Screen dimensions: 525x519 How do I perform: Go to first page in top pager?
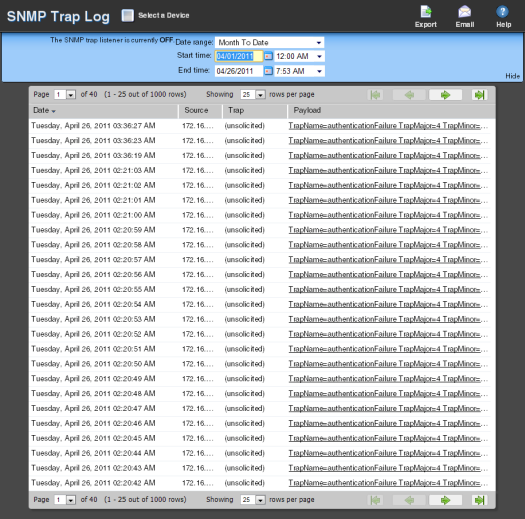[376, 95]
